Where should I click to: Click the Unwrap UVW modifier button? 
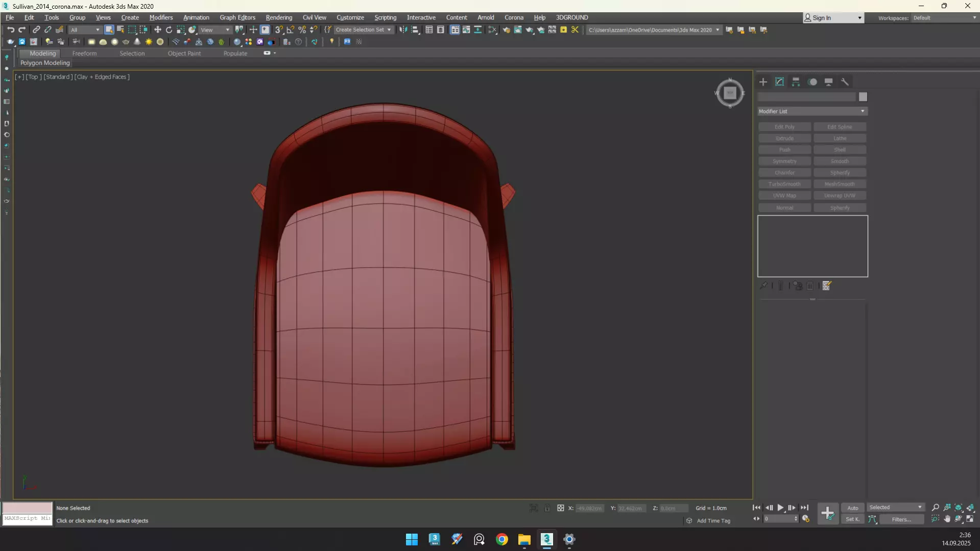pos(840,196)
